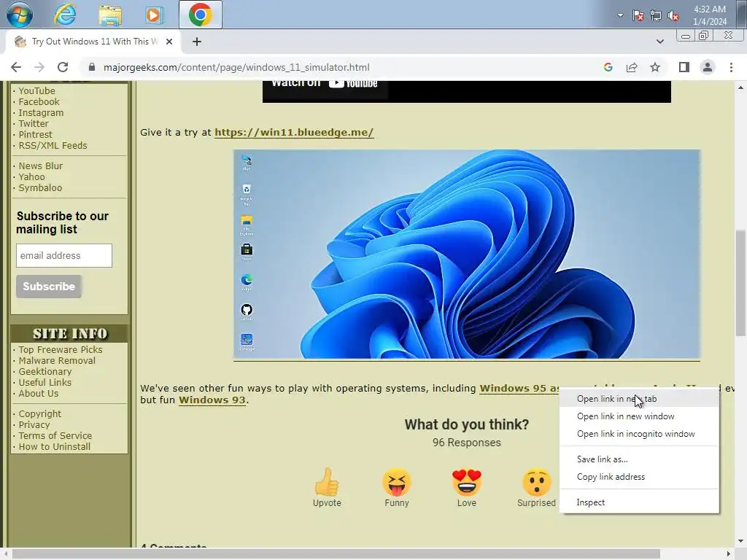
Task: Open the Copyright link
Action: (x=40, y=414)
